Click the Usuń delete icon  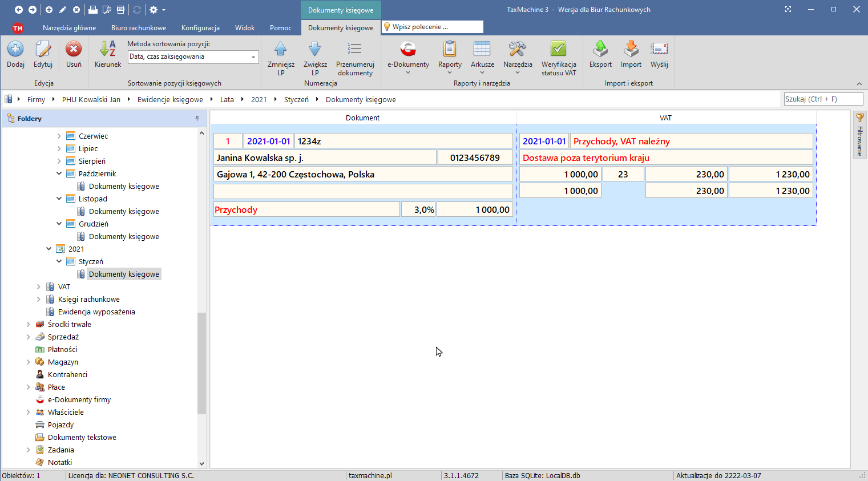74,50
